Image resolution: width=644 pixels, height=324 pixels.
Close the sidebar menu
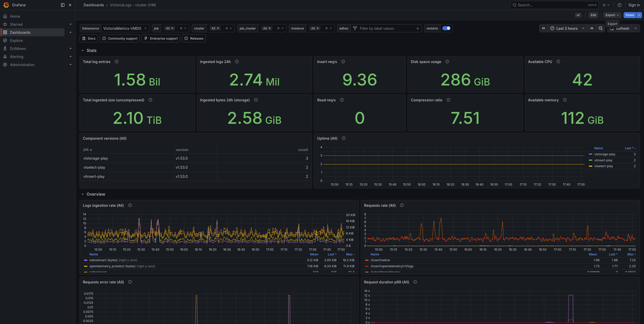[70, 5]
